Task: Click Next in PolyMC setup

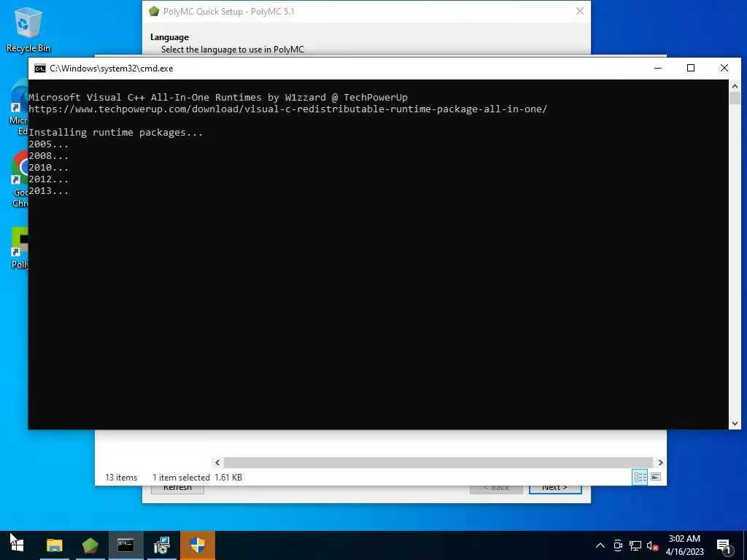Action: pos(555,489)
